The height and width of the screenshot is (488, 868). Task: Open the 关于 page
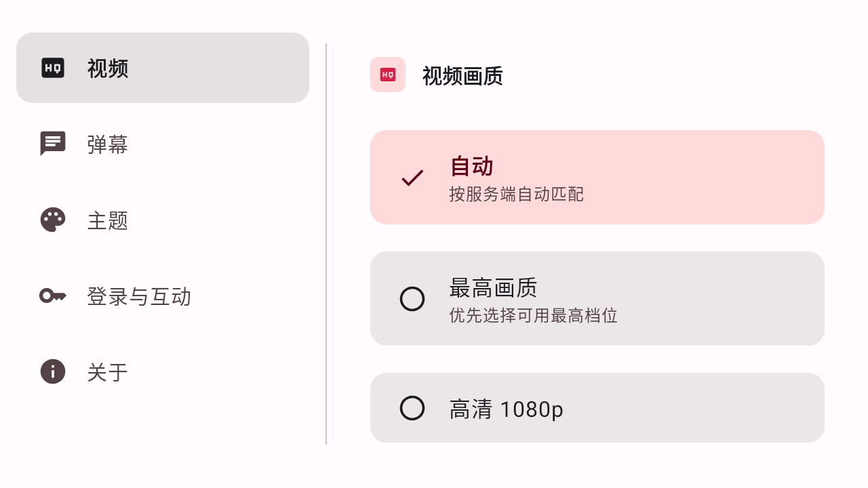pyautogui.click(x=163, y=371)
